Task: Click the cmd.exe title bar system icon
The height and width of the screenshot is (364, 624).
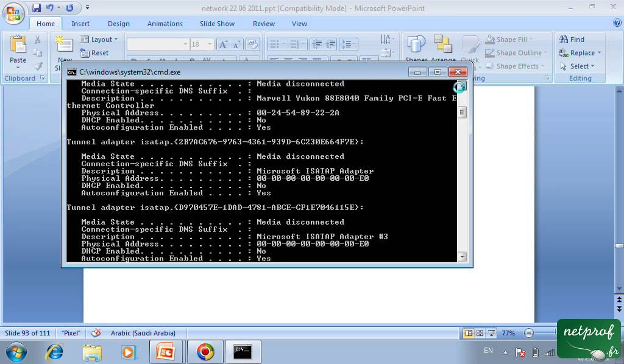Action: tap(72, 72)
